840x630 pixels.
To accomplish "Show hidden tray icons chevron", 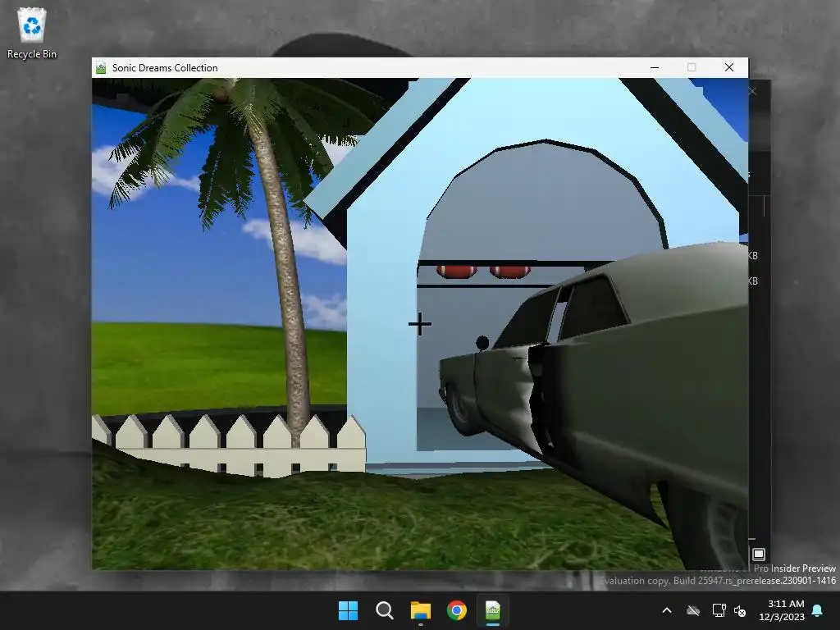I will click(x=667, y=610).
